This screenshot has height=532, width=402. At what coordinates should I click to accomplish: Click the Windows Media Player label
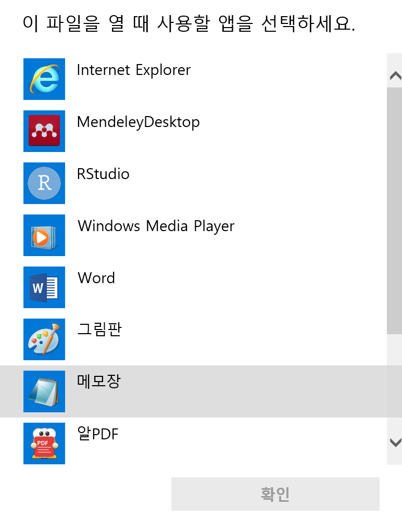click(156, 226)
